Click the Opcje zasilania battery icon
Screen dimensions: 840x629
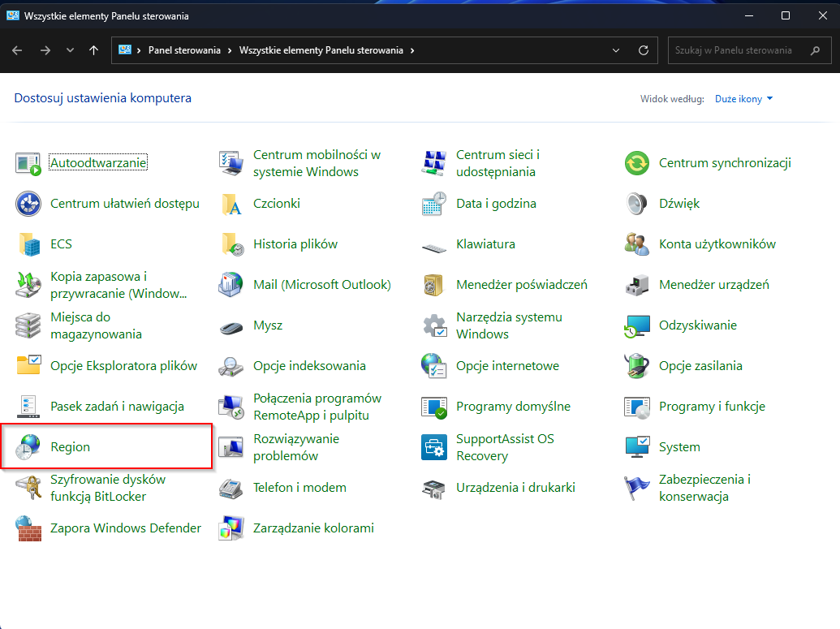[637, 366]
